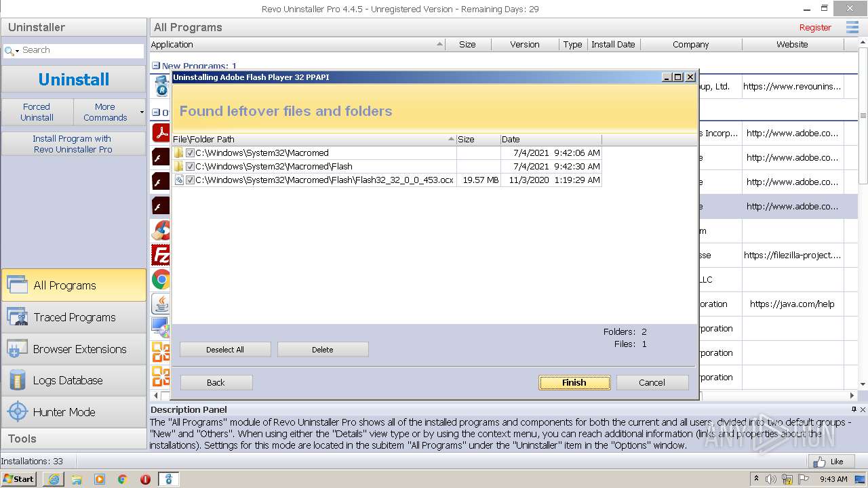868x488 pixels.
Task: Click the Like thumbs-up button
Action: pyautogui.click(x=830, y=462)
